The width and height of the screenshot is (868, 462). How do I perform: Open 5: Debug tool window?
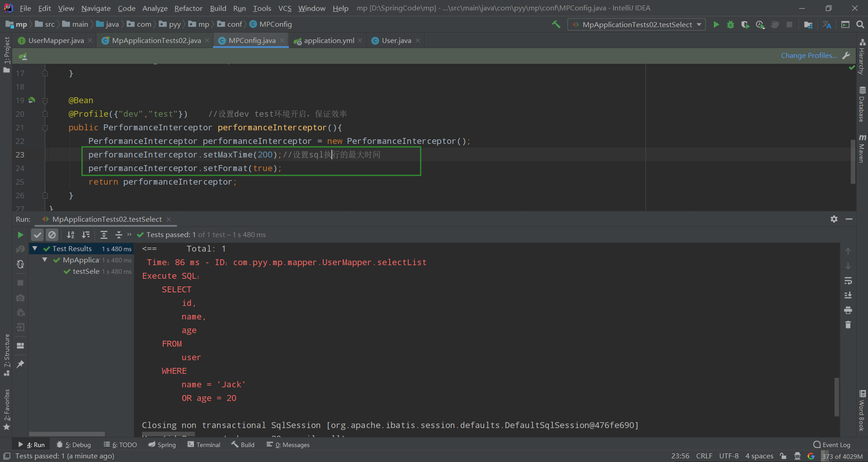[x=74, y=445]
